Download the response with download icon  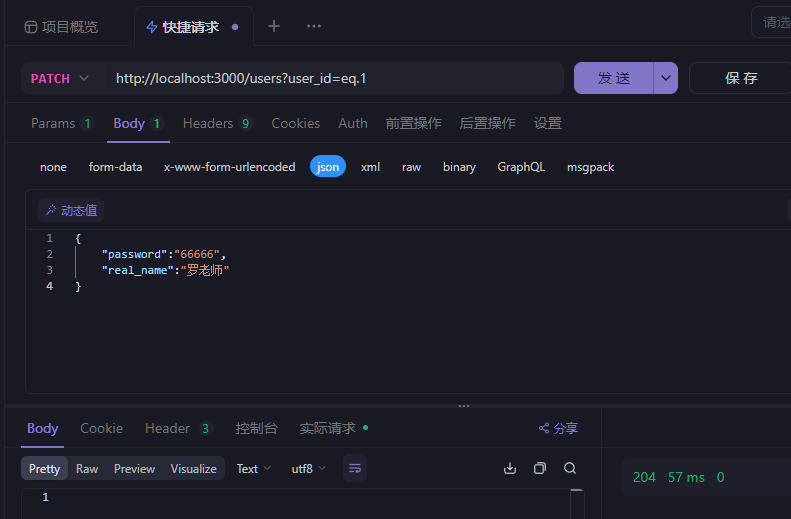pyautogui.click(x=510, y=468)
